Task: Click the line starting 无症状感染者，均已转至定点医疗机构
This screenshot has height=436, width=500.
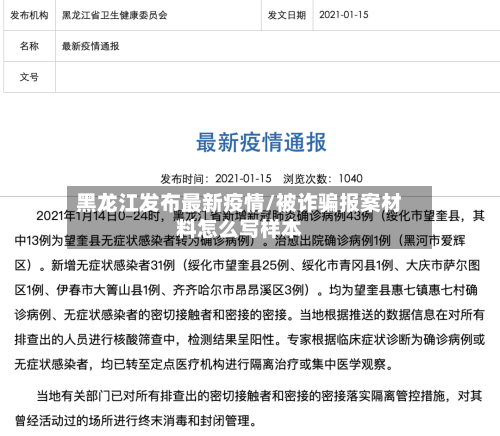Action: pos(204,364)
